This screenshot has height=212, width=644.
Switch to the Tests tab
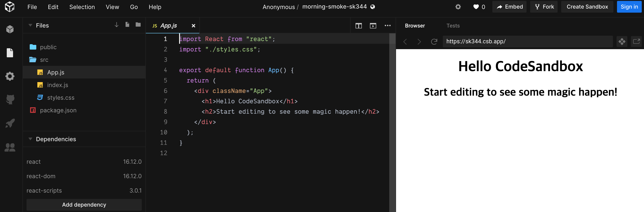pyautogui.click(x=453, y=25)
